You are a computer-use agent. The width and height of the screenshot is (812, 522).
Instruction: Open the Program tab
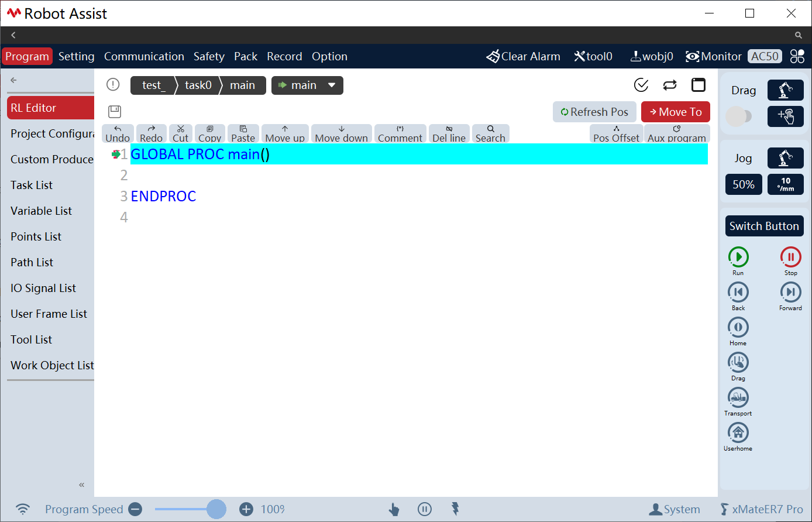(x=27, y=56)
